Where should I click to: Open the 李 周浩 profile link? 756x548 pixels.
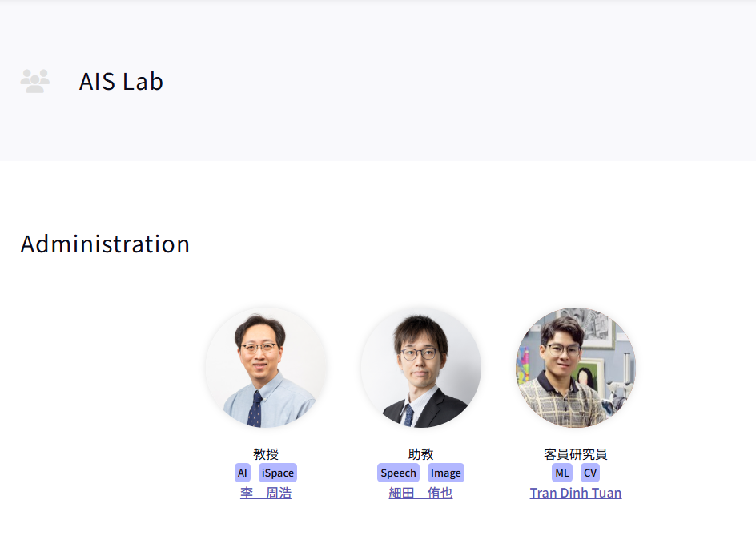pyautogui.click(x=266, y=493)
